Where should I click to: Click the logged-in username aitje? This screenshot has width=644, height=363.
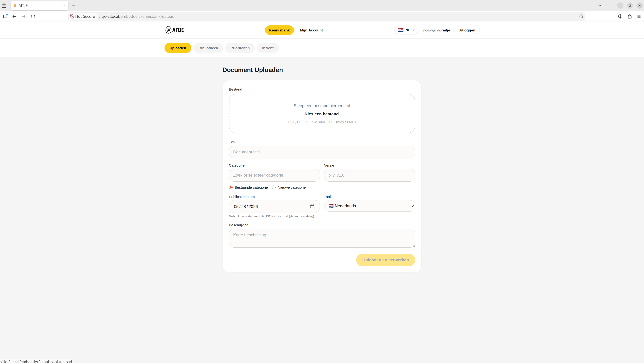[446, 30]
